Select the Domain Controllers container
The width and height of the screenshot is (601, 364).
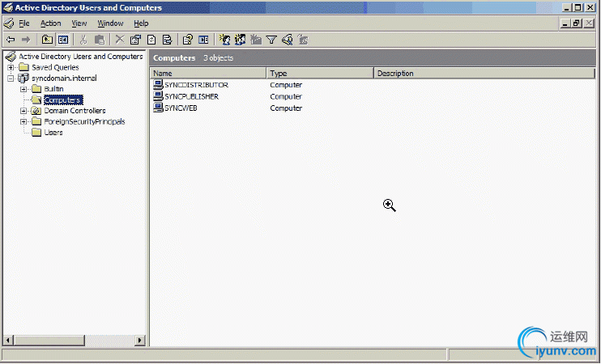75,111
